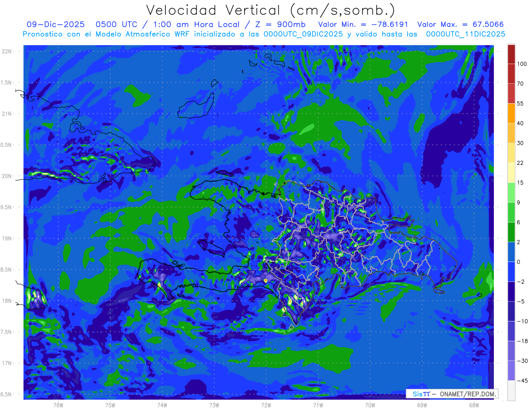Image resolution: width=532 pixels, height=411 pixels.
Task: Pick the red swatch between 70 and 100
Action: (x=511, y=74)
